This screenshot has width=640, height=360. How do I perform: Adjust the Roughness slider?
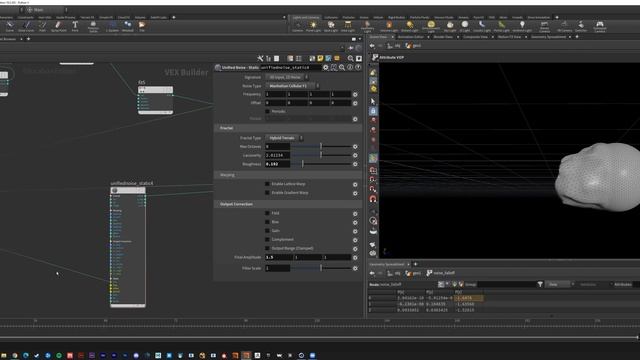[x=320, y=164]
